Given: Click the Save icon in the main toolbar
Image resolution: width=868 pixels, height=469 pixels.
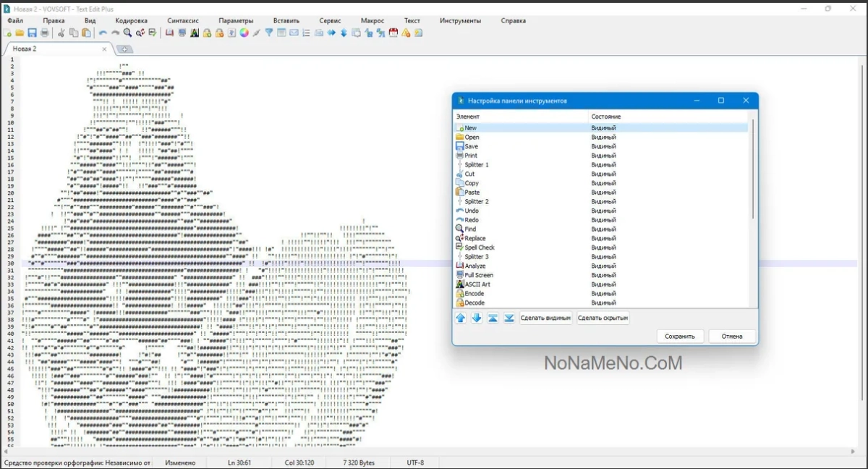Looking at the screenshot, I should pos(32,33).
